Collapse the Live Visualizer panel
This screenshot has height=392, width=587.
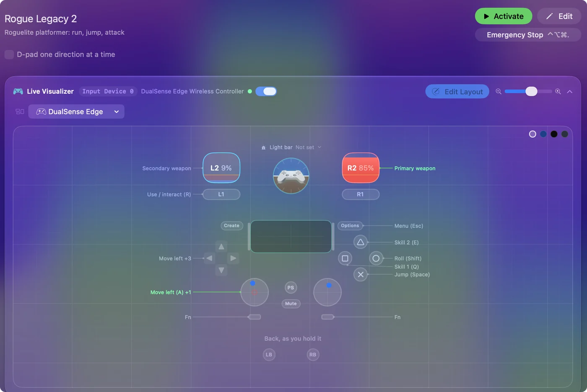[x=570, y=91]
